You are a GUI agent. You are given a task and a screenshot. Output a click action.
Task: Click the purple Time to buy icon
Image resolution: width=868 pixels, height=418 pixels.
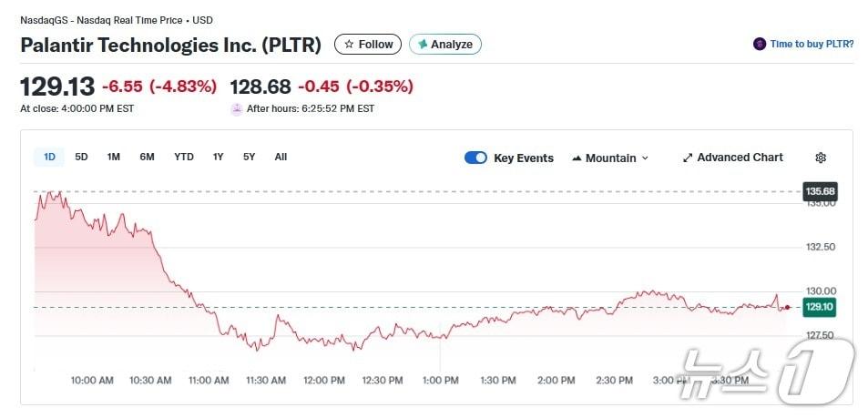(760, 44)
